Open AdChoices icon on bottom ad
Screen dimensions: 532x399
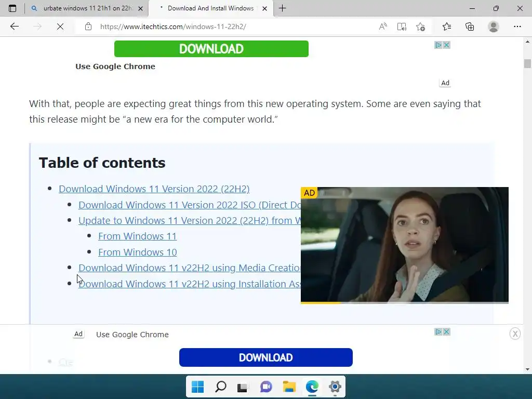(x=438, y=331)
